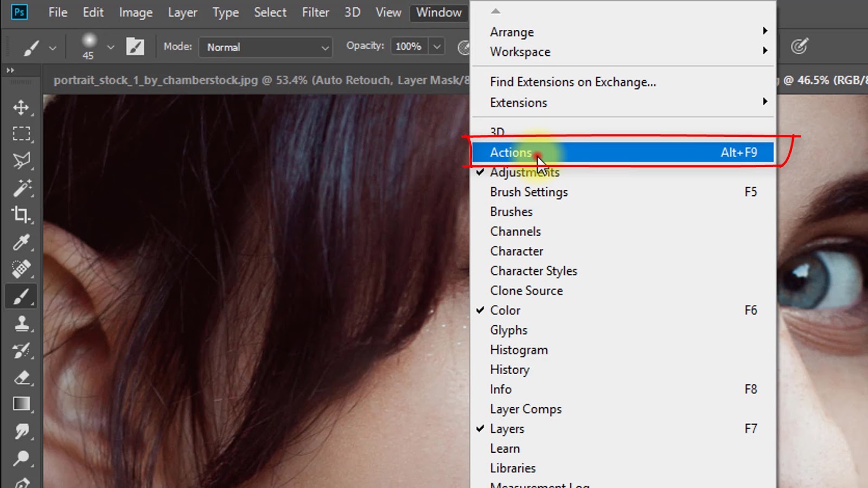Screen dimensions: 868x488
Task: Select the Smudge tool
Action: coord(21,432)
